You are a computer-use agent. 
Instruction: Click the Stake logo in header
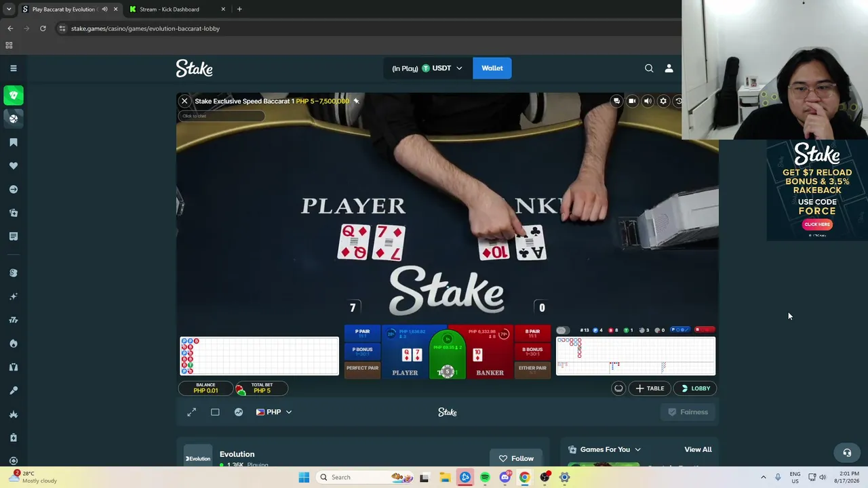point(195,68)
